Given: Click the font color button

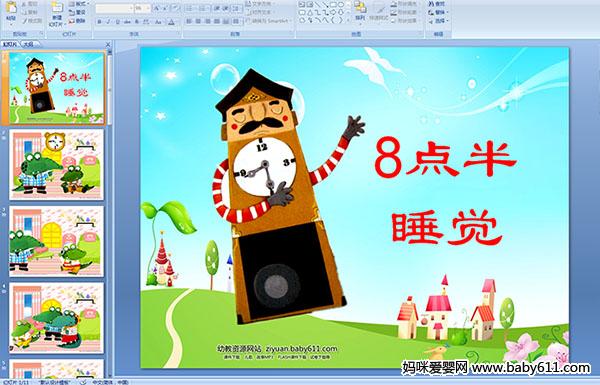Looking at the screenshot, I should [x=172, y=22].
